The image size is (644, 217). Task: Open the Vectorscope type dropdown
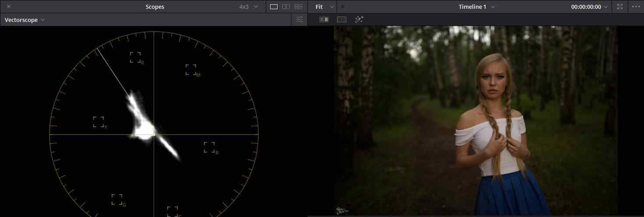25,20
